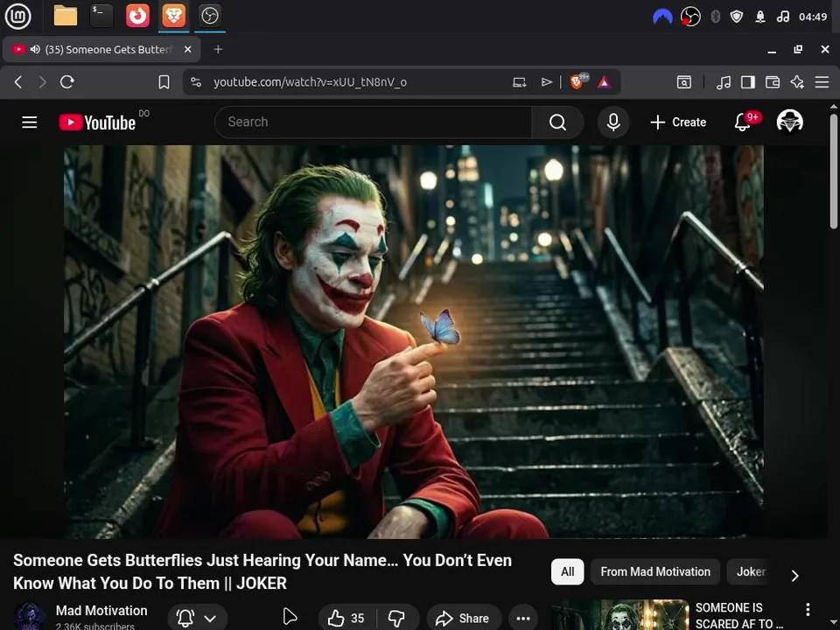Open options for SOMEONE IS SCARED video

(x=808, y=609)
